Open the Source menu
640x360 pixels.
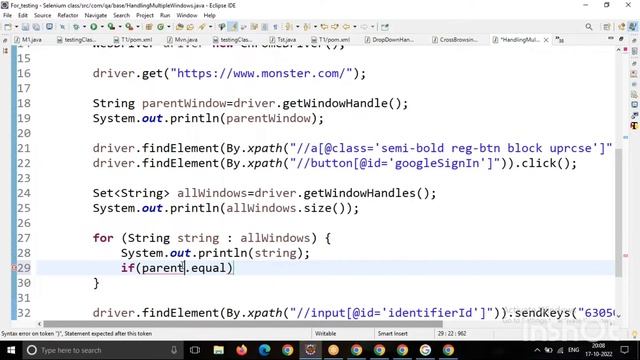(42, 15)
